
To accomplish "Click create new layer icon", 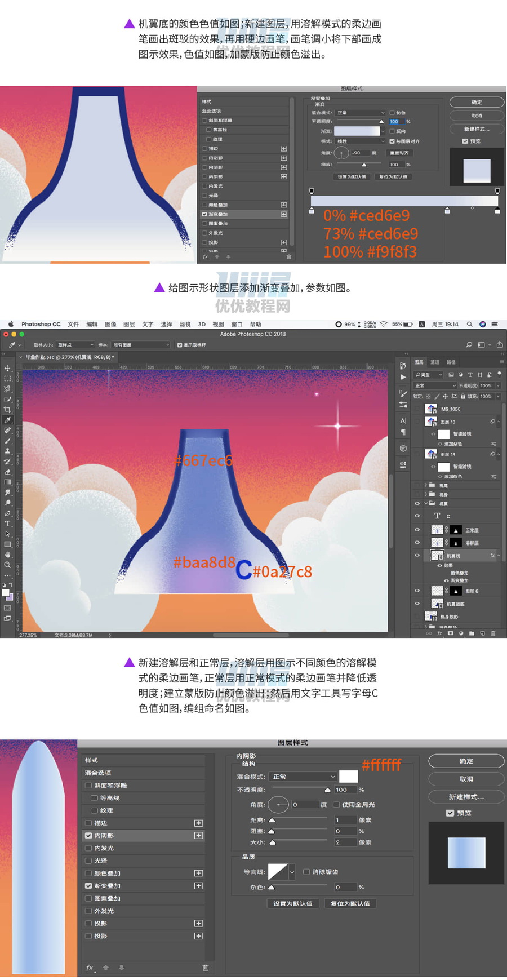I will point(482,633).
